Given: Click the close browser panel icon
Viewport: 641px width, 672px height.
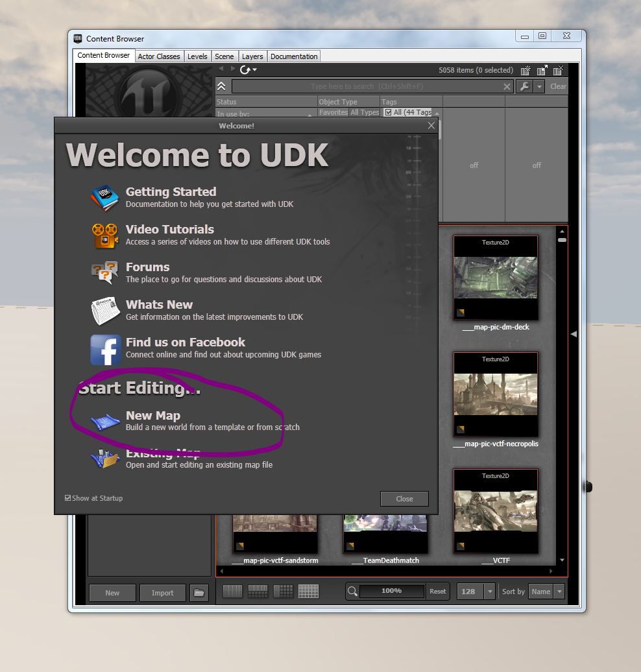Looking at the screenshot, I should coord(558,70).
